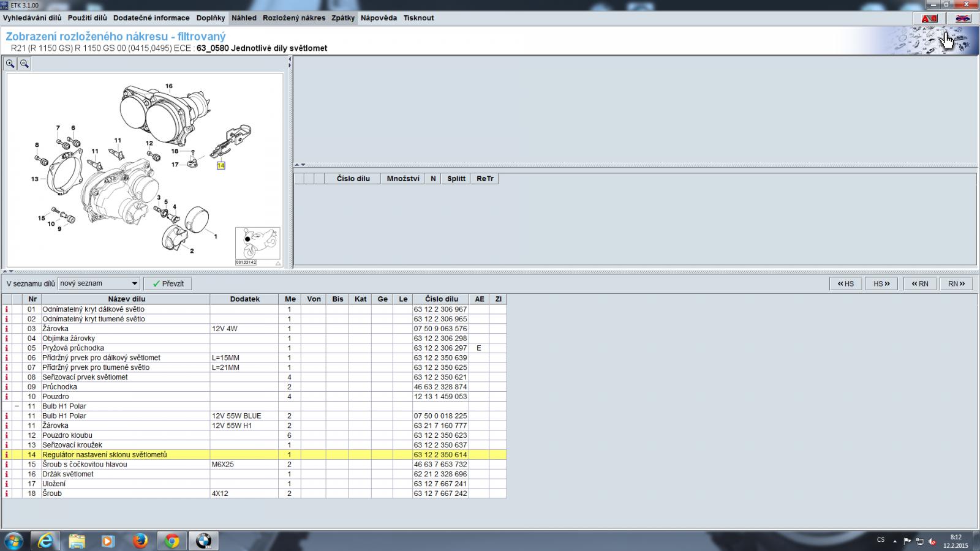Screen dimensions: 980x551
Task: Click the HS back navigation button
Action: click(x=845, y=283)
